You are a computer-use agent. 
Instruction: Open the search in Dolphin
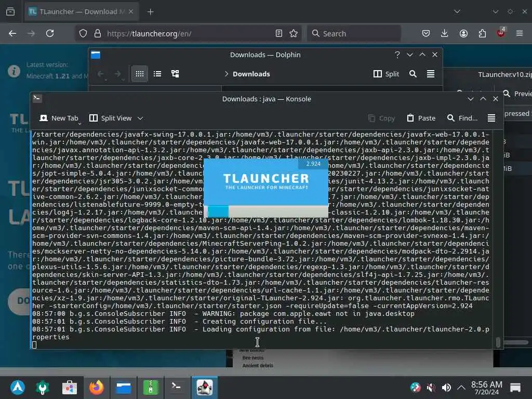pos(413,74)
